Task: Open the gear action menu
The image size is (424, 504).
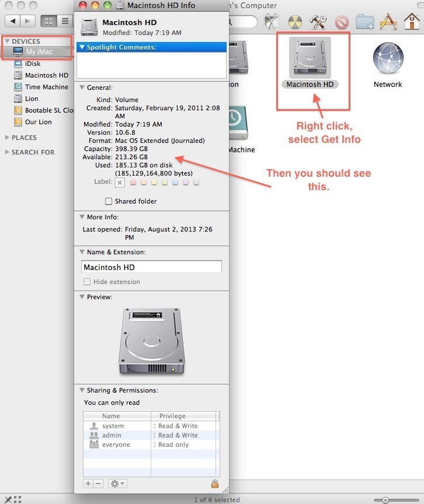Action: pyautogui.click(x=117, y=484)
